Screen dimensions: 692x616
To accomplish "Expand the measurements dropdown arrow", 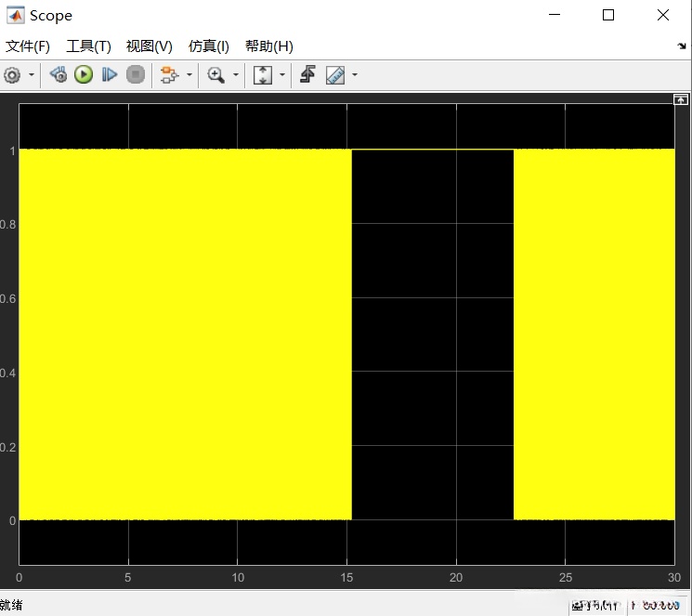I will pyautogui.click(x=355, y=74).
